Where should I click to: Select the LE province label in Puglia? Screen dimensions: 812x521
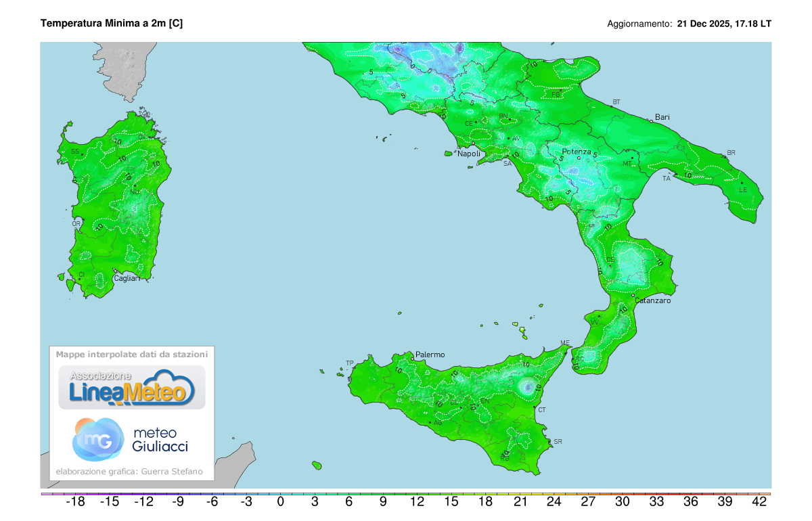(x=742, y=189)
